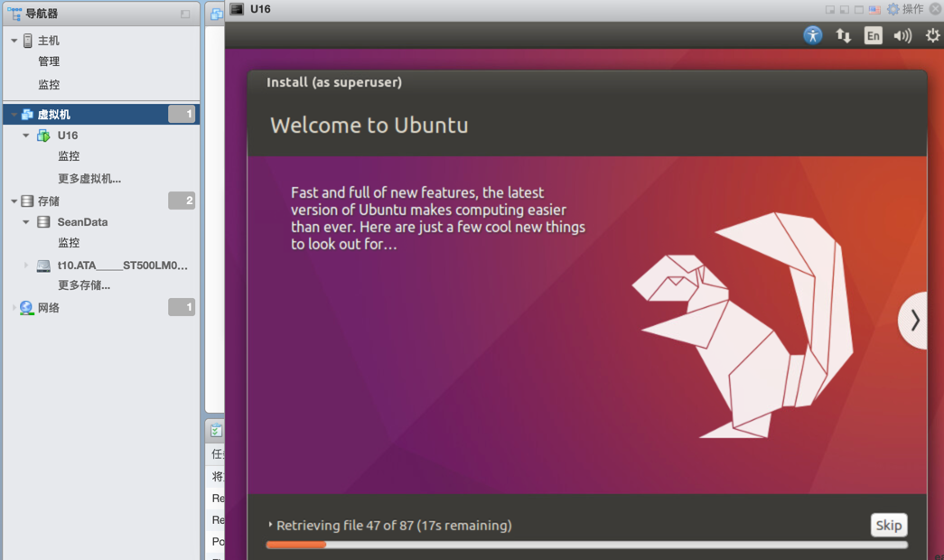
Task: Select the SeanData datastore entry
Action: click(82, 222)
